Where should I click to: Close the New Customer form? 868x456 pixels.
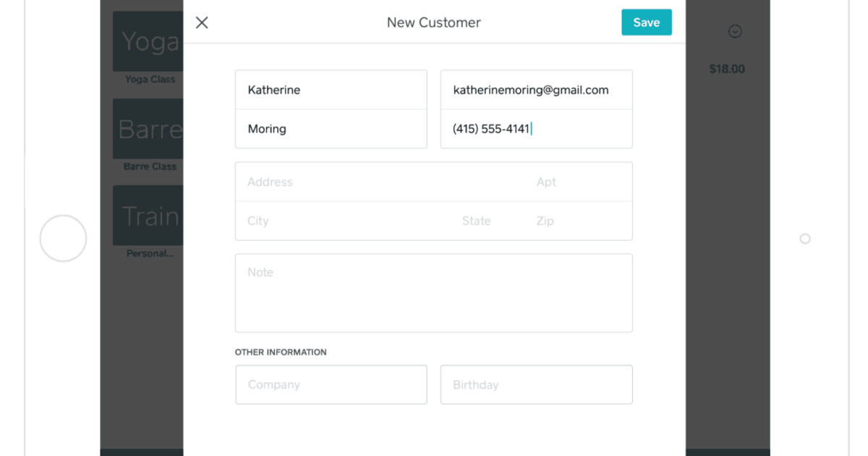click(201, 22)
